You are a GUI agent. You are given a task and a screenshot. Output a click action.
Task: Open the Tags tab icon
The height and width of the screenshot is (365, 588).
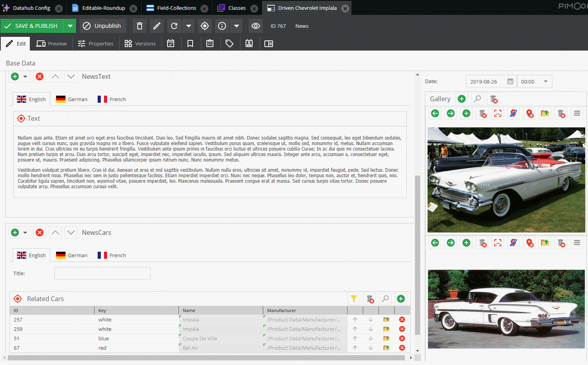point(229,44)
